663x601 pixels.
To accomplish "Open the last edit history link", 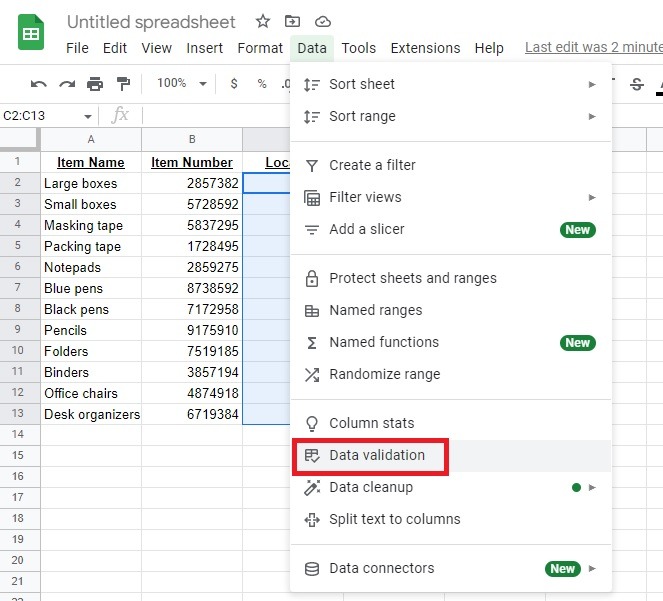I will point(594,47).
